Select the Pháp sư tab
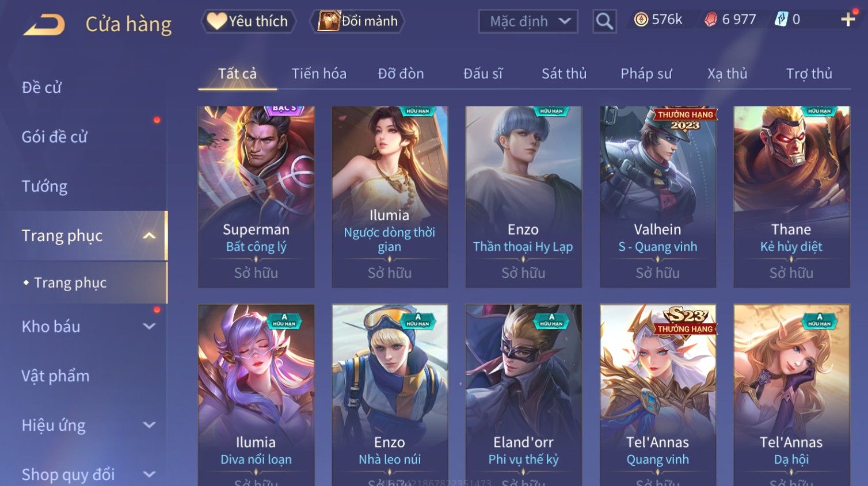The width and height of the screenshot is (868, 486). (646, 74)
